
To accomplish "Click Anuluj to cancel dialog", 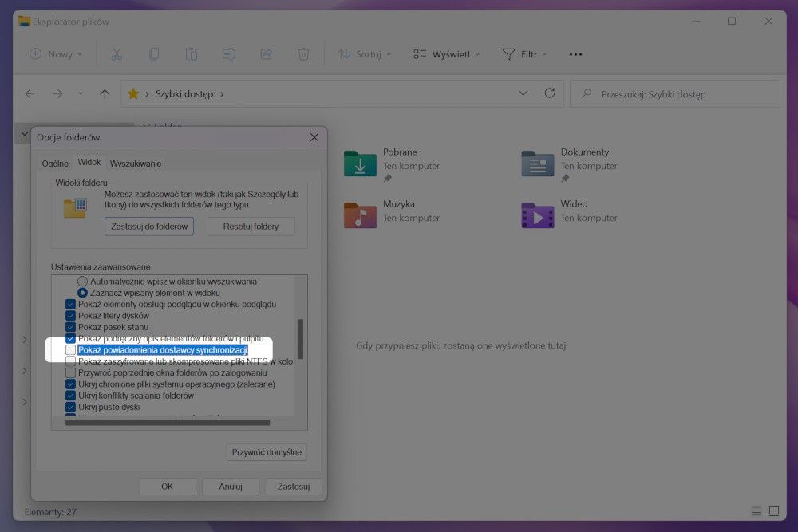I will point(231,487).
